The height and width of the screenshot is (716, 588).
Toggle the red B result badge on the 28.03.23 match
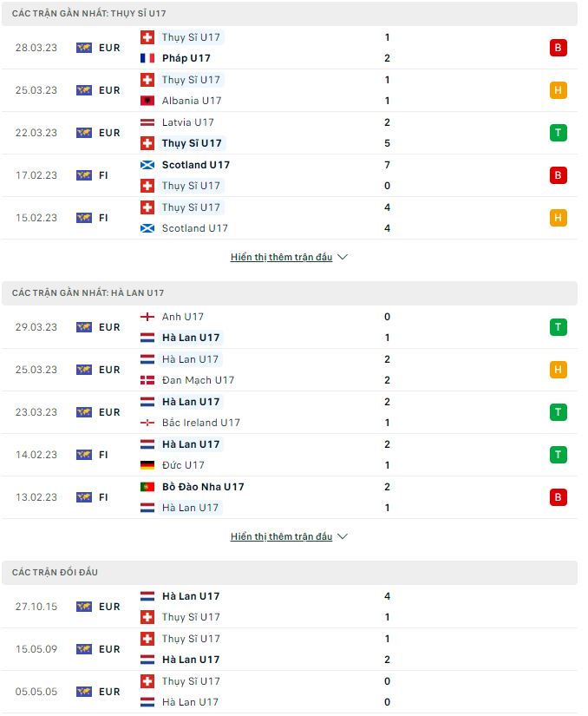(x=558, y=48)
